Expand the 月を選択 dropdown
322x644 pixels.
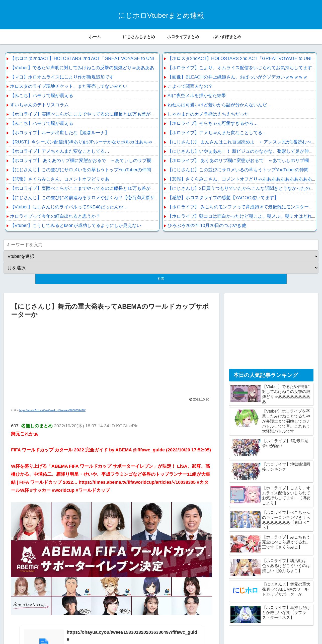pos(161,268)
